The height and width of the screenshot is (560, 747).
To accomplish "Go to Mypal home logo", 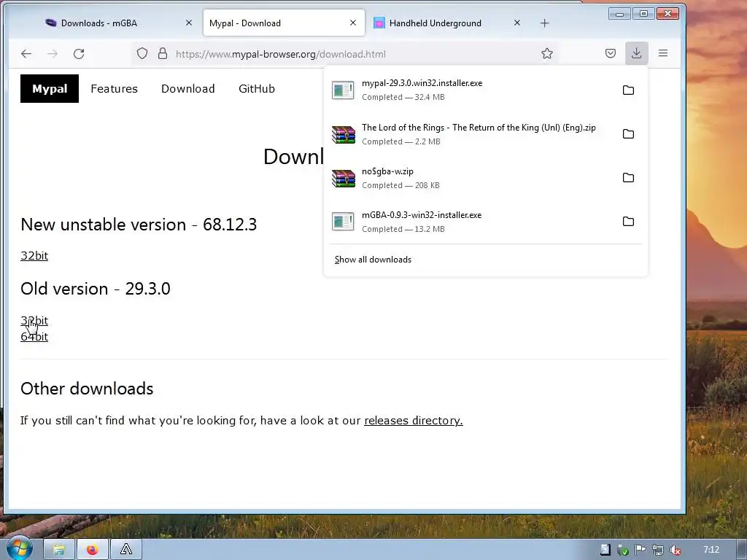I will 50,88.
